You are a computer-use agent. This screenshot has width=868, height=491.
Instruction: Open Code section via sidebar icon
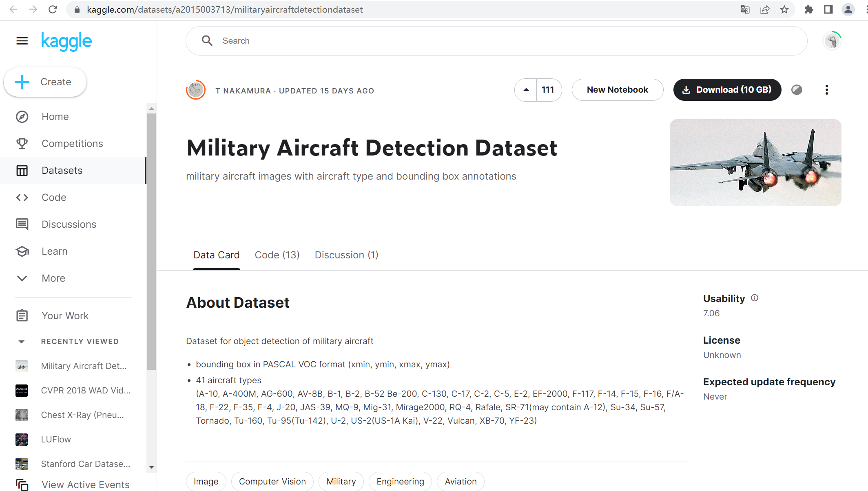click(22, 197)
